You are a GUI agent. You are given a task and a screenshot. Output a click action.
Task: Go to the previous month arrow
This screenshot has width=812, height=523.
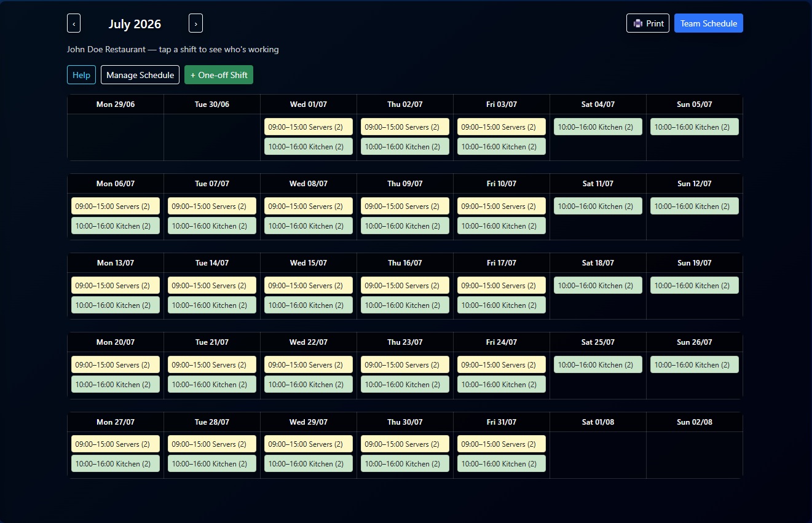point(74,23)
